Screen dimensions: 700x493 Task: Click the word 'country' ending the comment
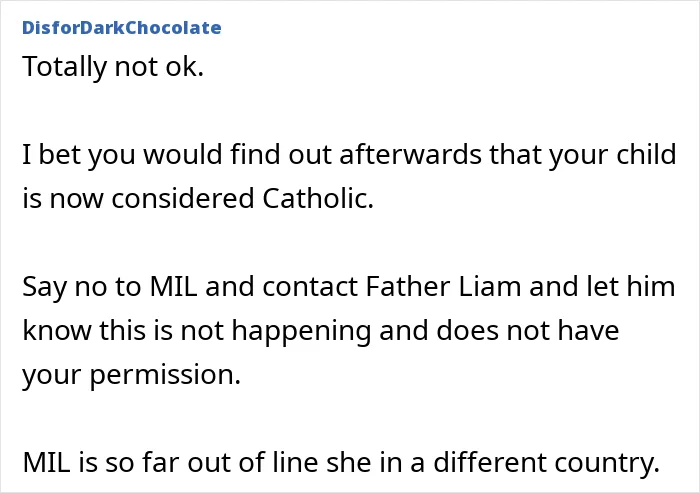(607, 462)
